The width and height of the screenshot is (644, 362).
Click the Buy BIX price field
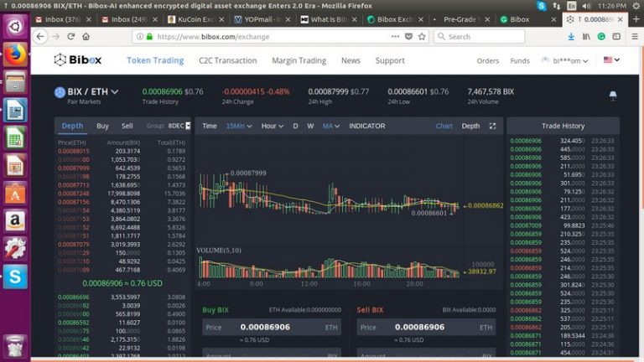pos(272,327)
